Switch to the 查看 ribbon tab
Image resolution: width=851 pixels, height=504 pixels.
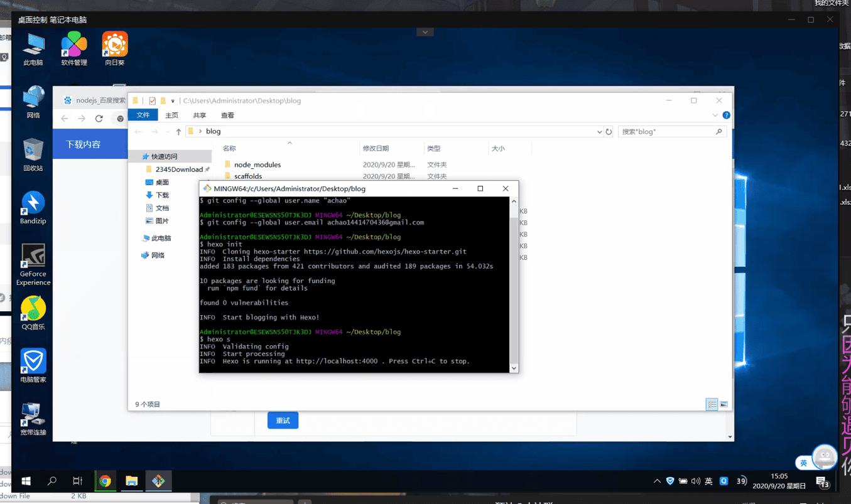227,115
